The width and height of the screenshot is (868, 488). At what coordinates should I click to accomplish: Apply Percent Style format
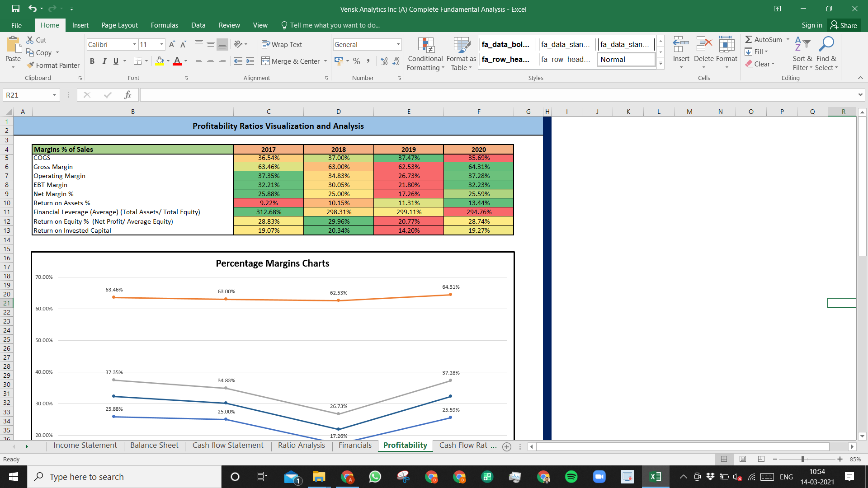[x=357, y=61]
